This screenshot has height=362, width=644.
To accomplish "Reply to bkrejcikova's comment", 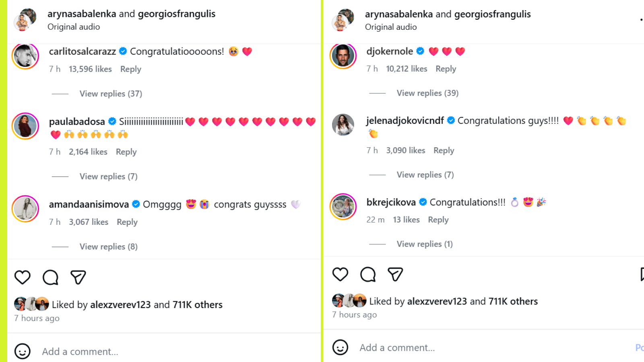I will [438, 220].
